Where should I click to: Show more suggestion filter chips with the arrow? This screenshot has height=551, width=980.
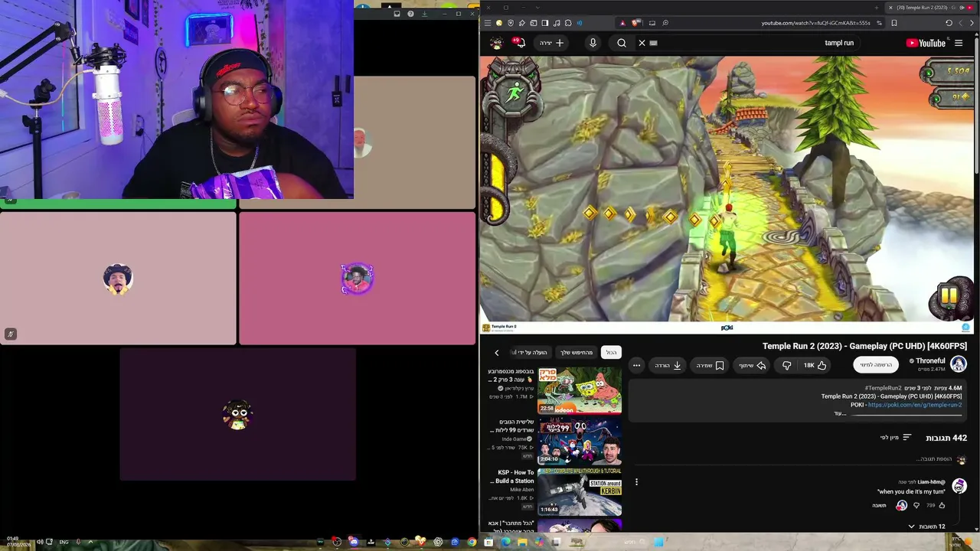[x=496, y=353]
